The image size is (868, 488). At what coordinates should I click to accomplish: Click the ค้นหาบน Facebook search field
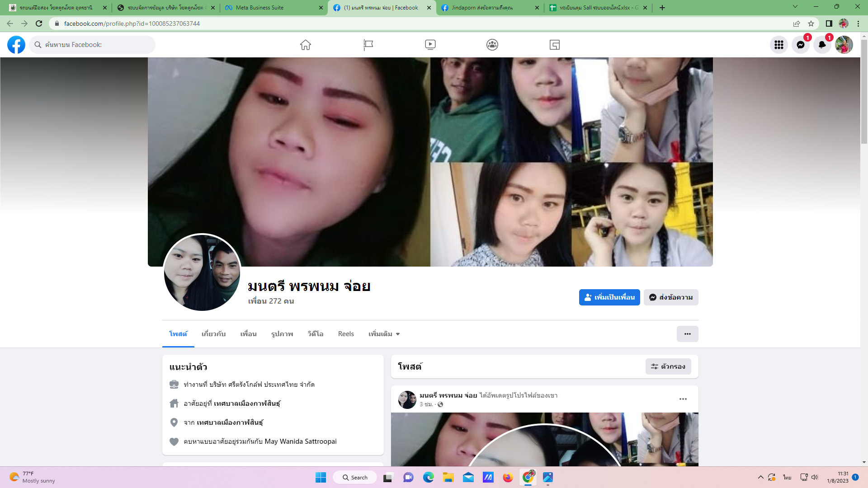[x=97, y=45]
